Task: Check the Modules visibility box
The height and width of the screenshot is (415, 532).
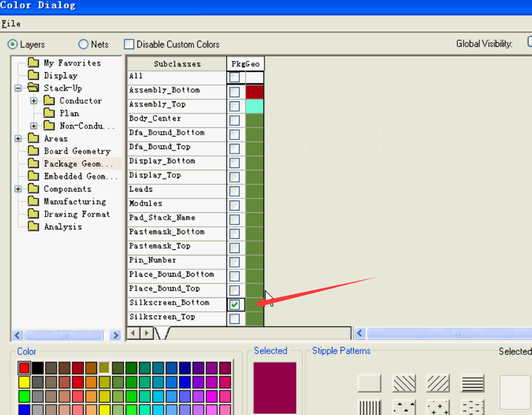Action: (234, 205)
